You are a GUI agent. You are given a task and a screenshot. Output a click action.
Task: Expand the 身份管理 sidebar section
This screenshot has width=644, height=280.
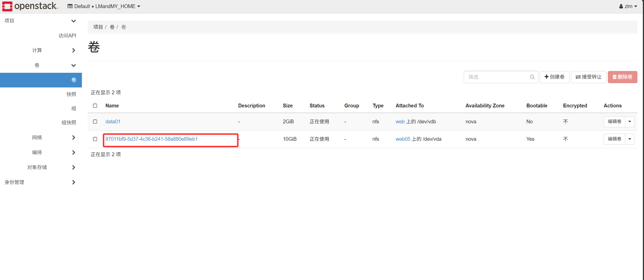[41, 182]
